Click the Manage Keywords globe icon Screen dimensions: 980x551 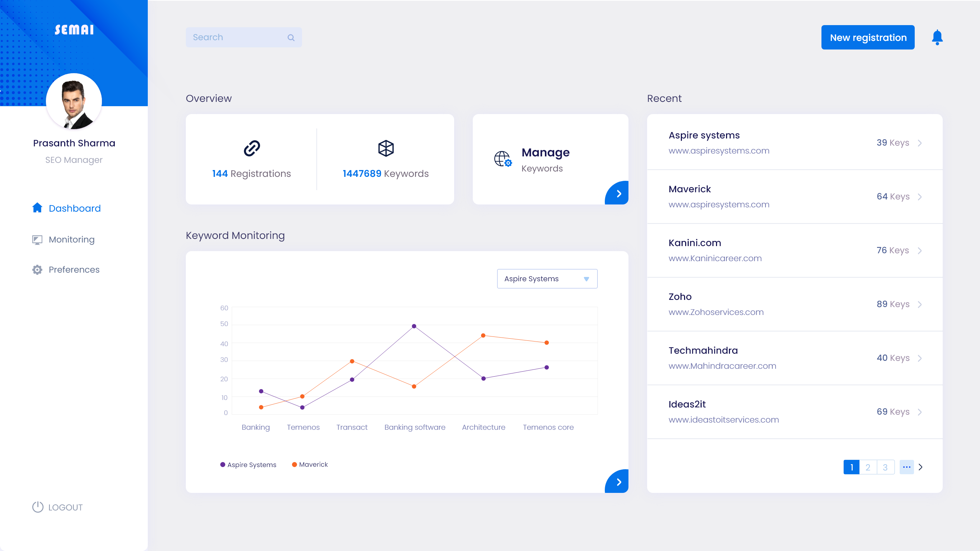tap(503, 159)
